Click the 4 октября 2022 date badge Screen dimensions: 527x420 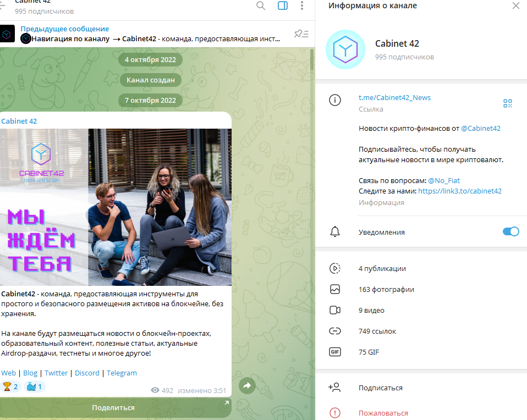click(150, 60)
